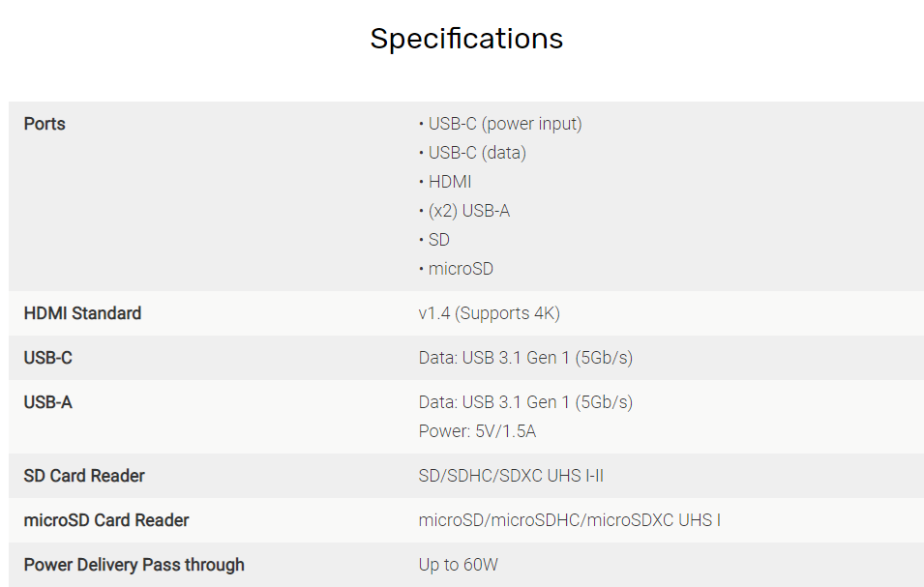Viewport: 924px width, 587px height.
Task: Click the SD Card Reader label
Action: click(84, 476)
